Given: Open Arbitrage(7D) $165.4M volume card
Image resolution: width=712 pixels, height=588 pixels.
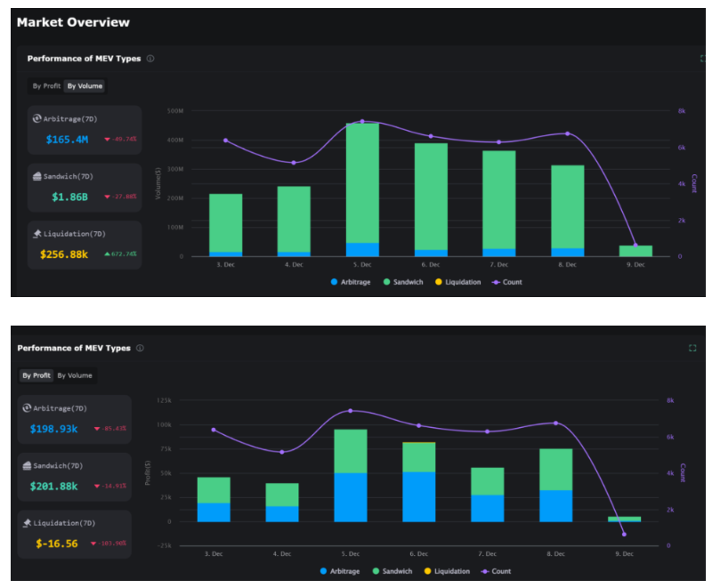Looking at the screenshot, I should (85, 130).
